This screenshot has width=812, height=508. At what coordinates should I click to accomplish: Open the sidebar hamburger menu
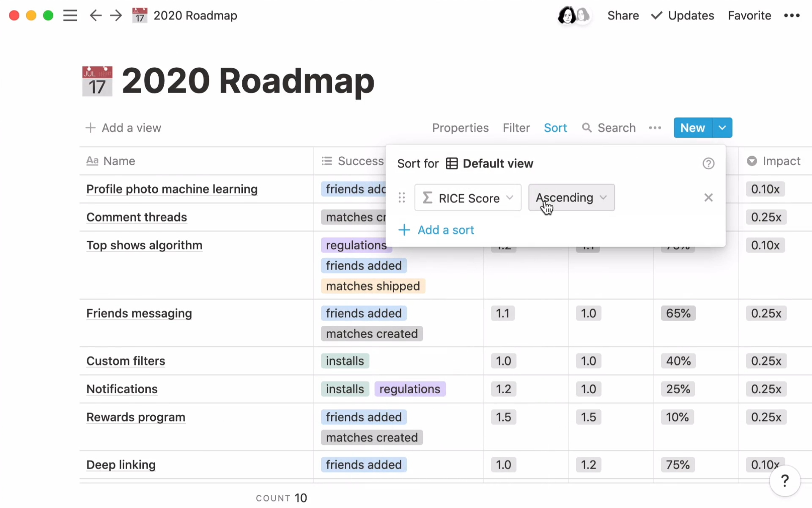click(70, 15)
